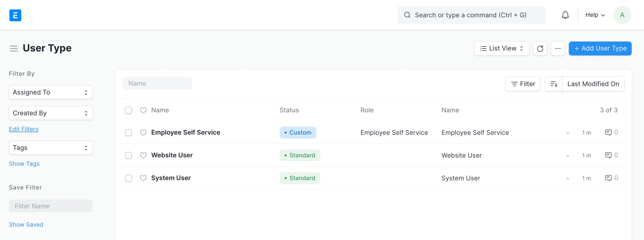Open comments icon for Website User row
The width and height of the screenshot is (644, 240).
[x=608, y=155]
